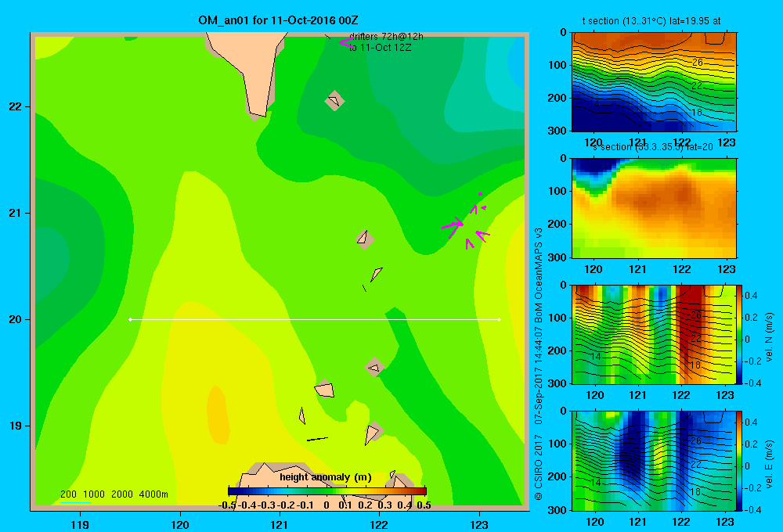783x532 pixels.
Task: Click longitude label 121 below the main map
Action: point(280,524)
